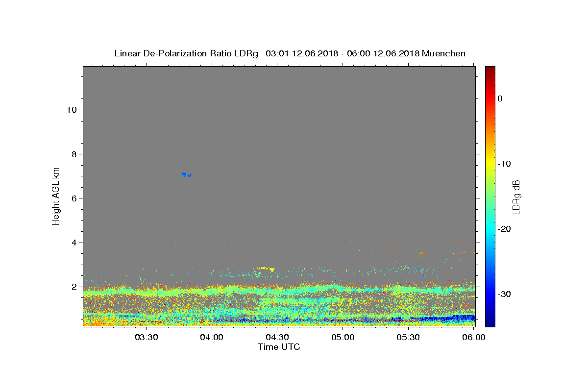Image resolution: width=588 pixels, height=392 pixels.
Task: Click the 'LDRg dB' colorbar label
Action: (x=516, y=197)
